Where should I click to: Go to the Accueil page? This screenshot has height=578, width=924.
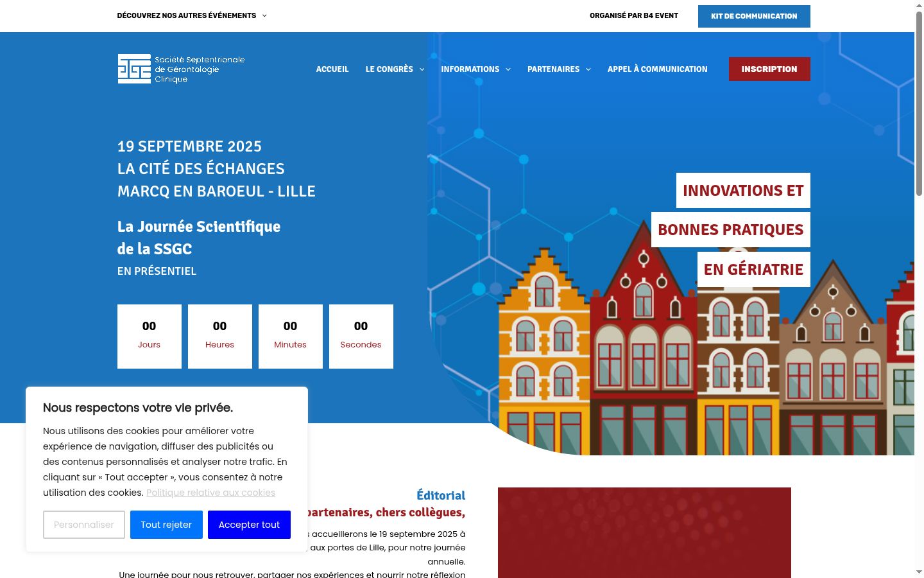(x=332, y=69)
